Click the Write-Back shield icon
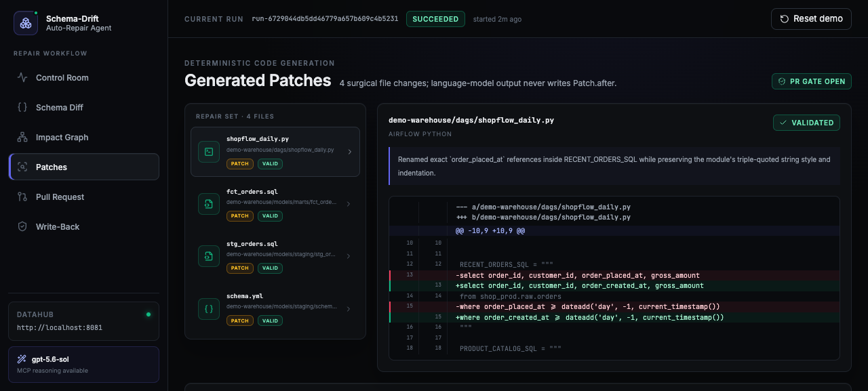This screenshot has height=391, width=868. coord(22,226)
